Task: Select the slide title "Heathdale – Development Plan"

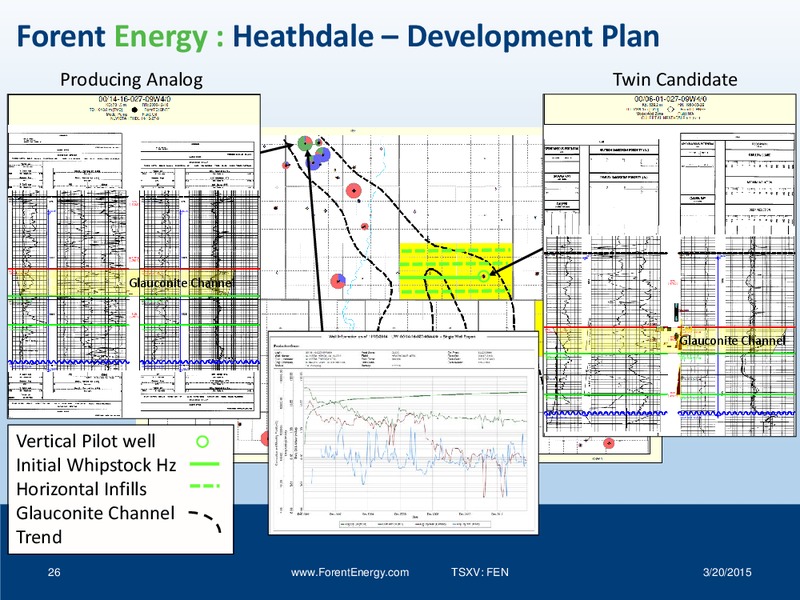Action: (x=446, y=36)
